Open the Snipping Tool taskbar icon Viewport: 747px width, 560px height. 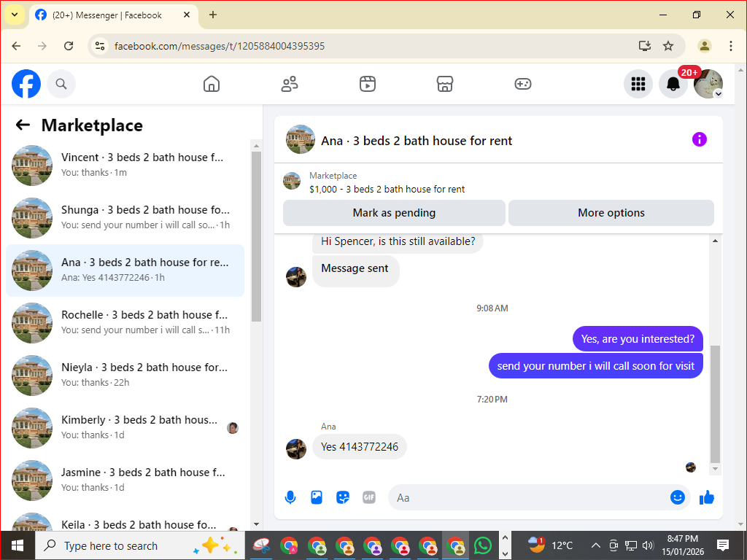[x=261, y=545]
